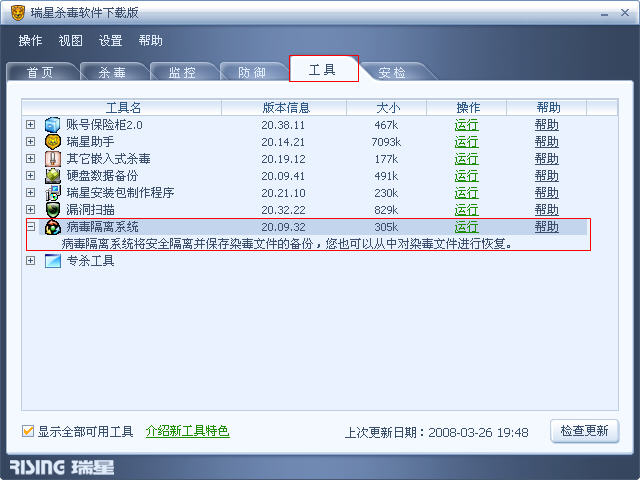Run 瑞星安装包制作程序 via 运行 link

tap(467, 193)
